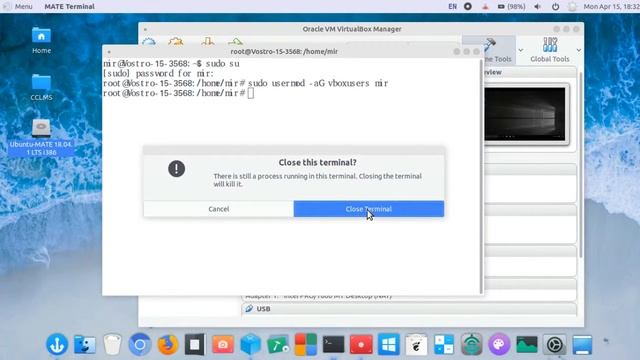Open the Windows logo icon in dock
The height and width of the screenshot is (360, 640).
[x=389, y=344]
